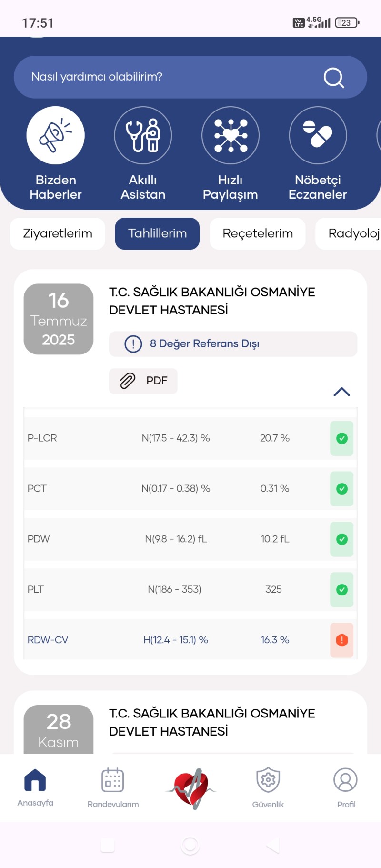Open Bizden Haberler megaphone icon
381x868 pixels.
pyautogui.click(x=56, y=135)
